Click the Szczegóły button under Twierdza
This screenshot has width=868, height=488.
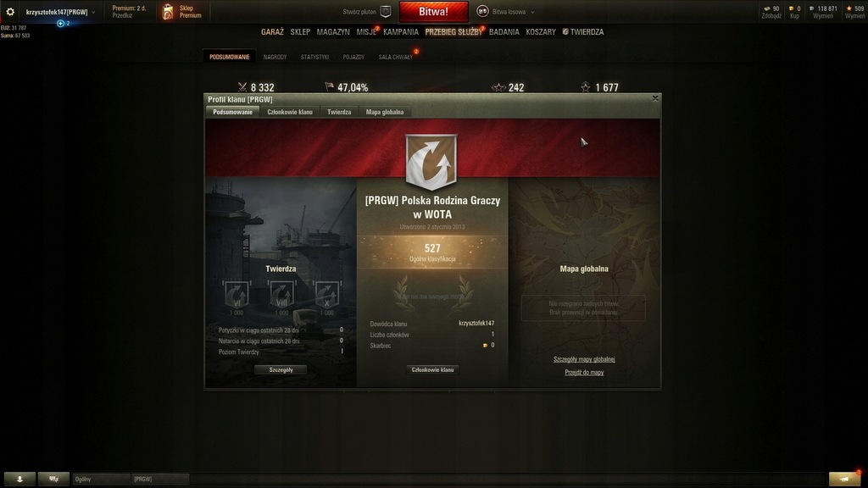click(x=281, y=369)
